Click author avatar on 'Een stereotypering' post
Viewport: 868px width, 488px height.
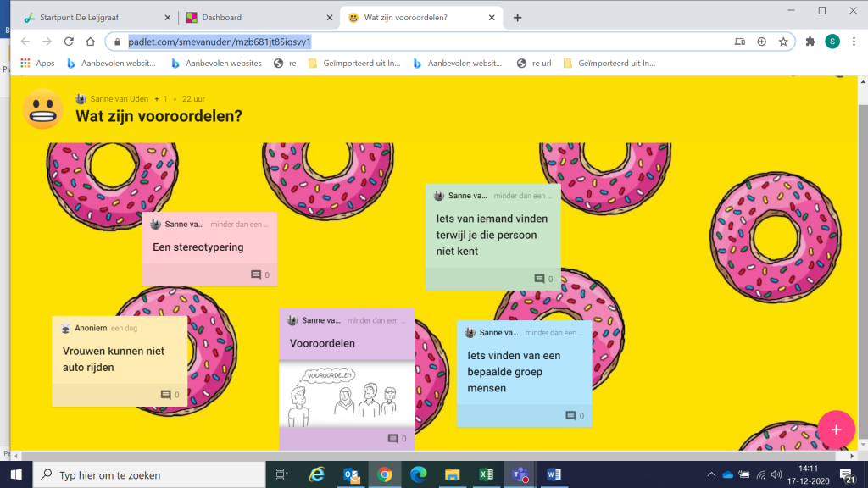point(156,224)
